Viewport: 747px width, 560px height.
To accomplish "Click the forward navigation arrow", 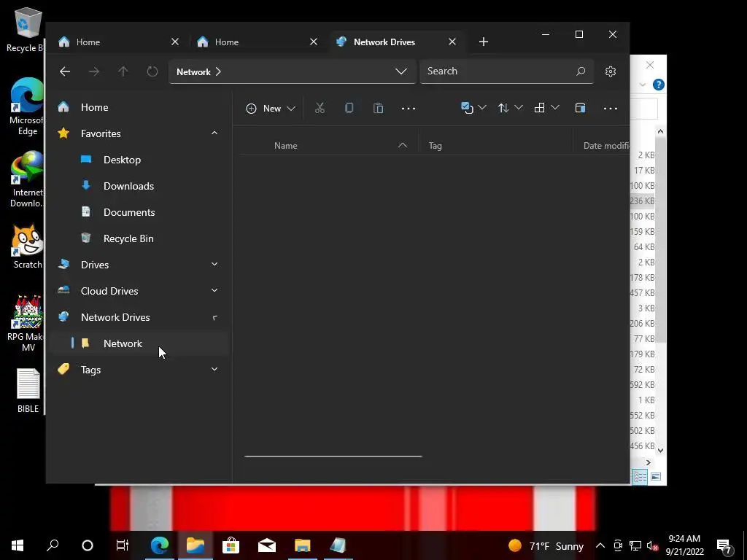I will pos(94,71).
